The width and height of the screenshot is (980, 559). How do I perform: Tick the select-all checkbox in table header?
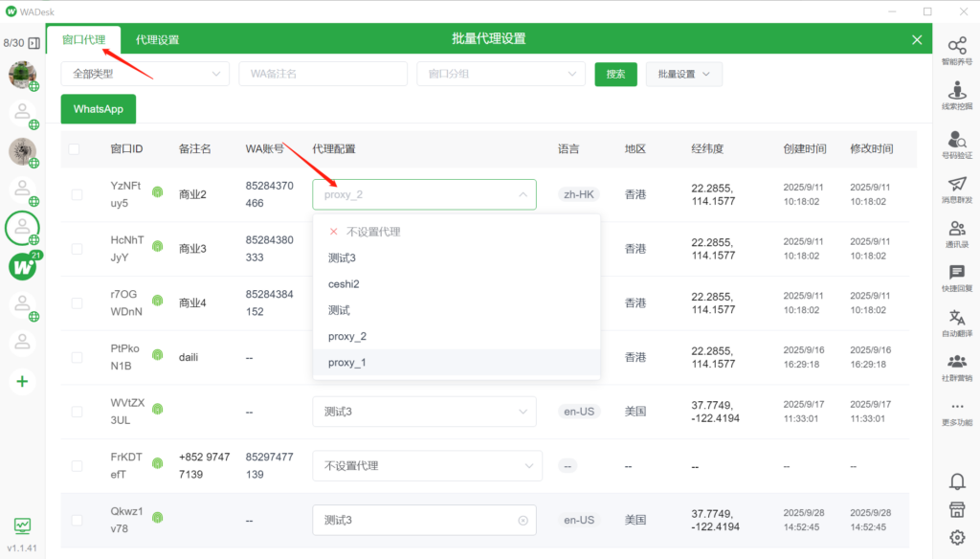(x=75, y=149)
